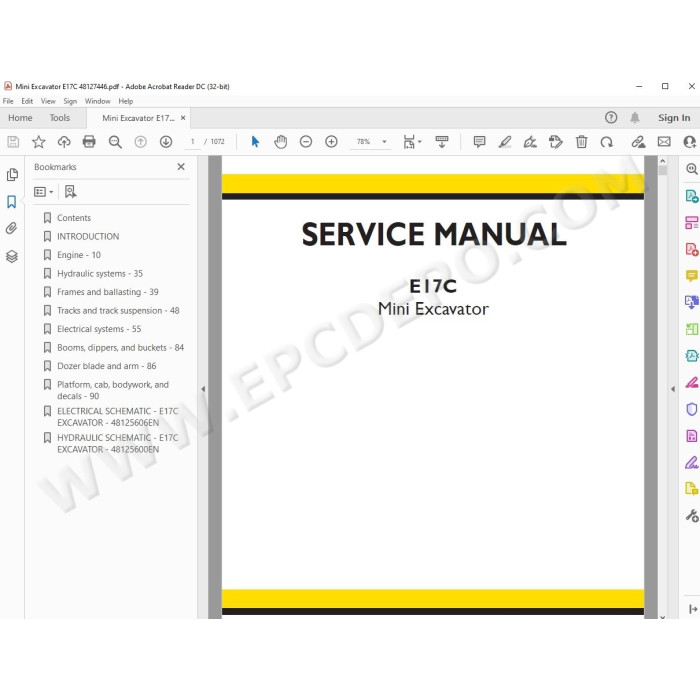
Task: Open the View menu
Action: [x=48, y=101]
